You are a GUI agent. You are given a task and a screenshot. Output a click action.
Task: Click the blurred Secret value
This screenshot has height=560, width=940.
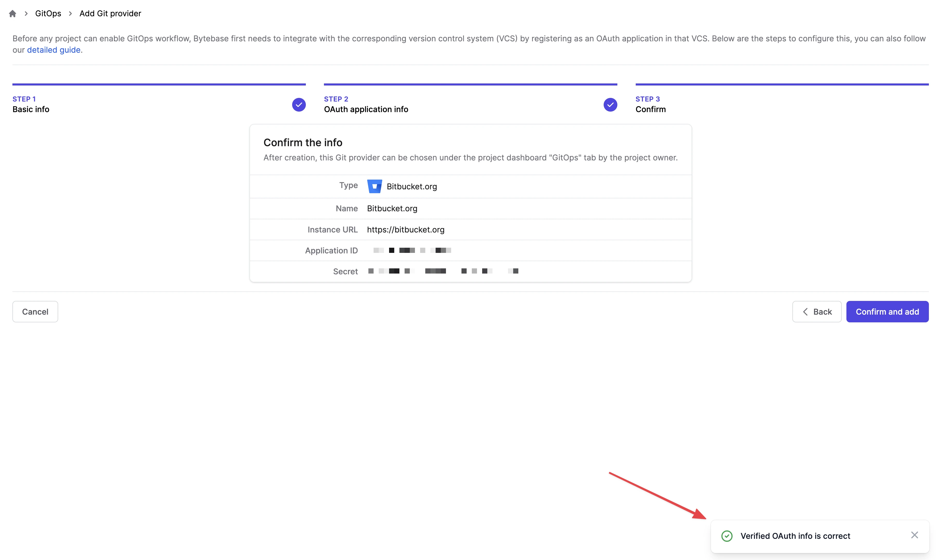[443, 271]
